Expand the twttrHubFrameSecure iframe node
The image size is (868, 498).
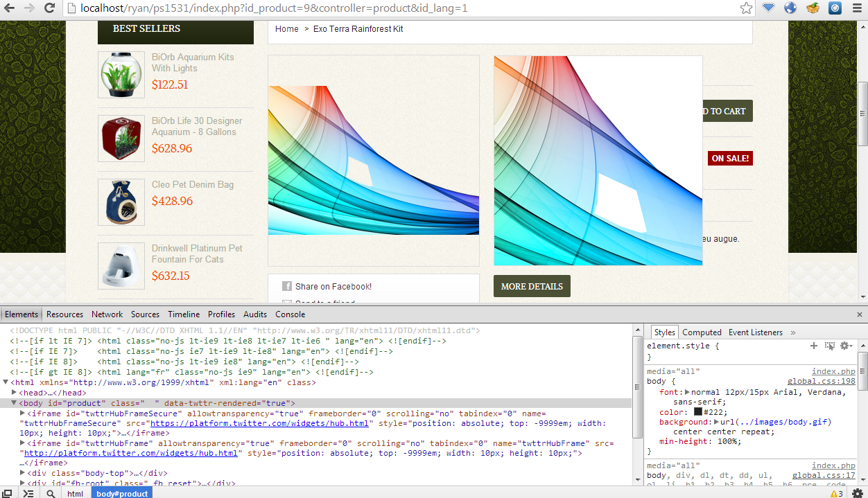click(22, 413)
